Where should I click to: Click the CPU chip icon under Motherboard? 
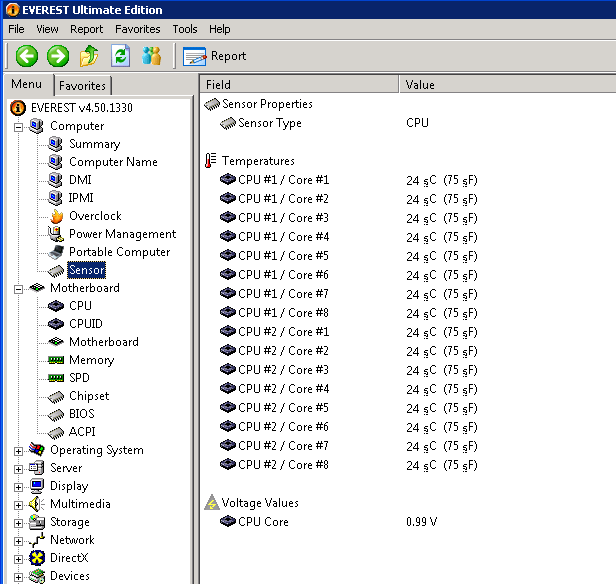click(56, 306)
